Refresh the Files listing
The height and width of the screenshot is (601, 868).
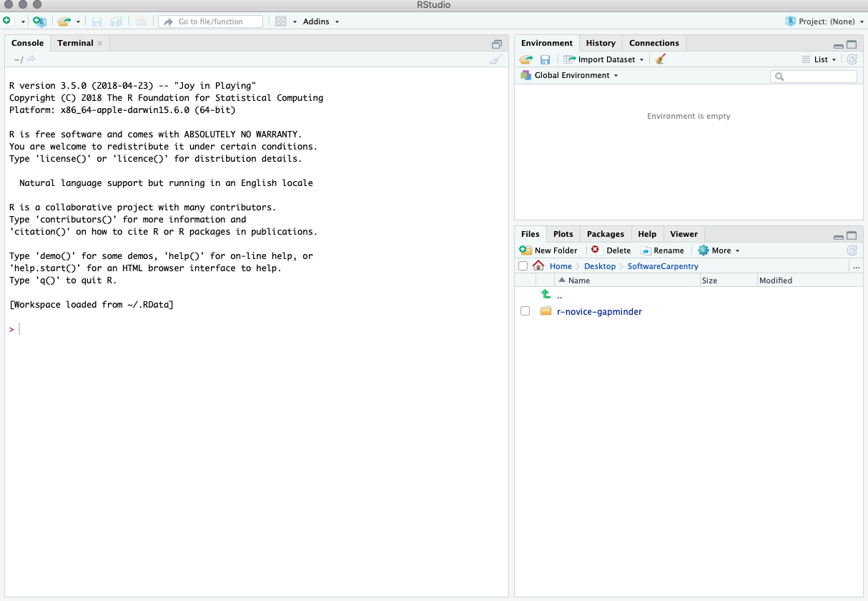tap(851, 250)
